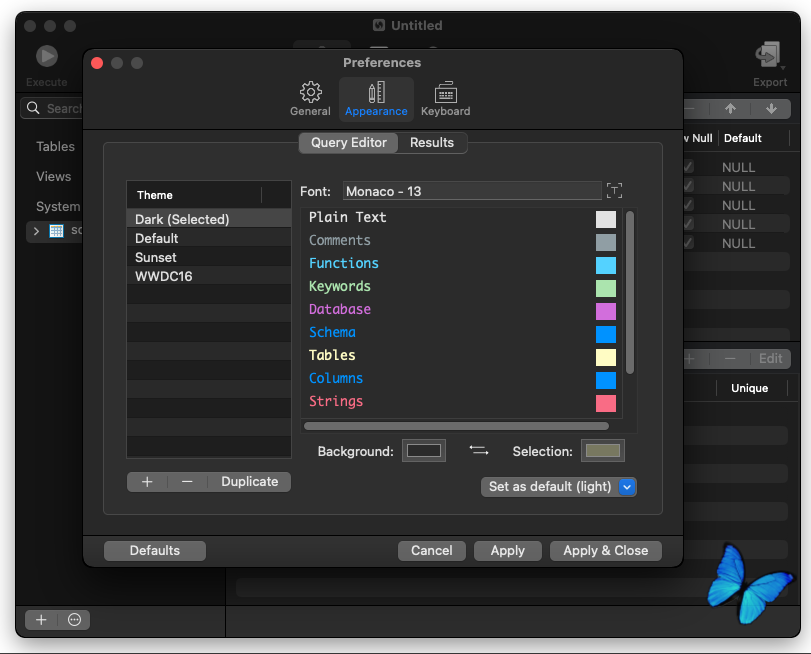The image size is (811, 654).
Task: Reset settings with the Defaults button
Action: 155,551
